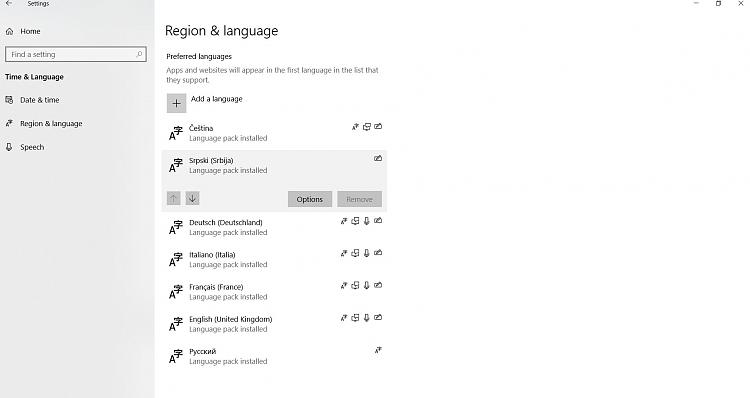This screenshot has height=398, width=750.
Task: Move Srpski down with the down arrow
Action: (192, 198)
